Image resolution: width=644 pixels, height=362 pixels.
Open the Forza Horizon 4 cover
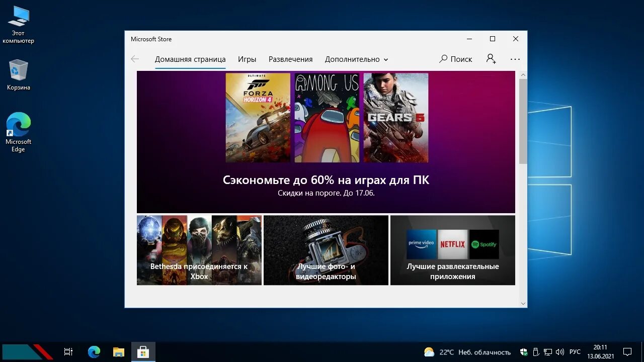tap(258, 118)
